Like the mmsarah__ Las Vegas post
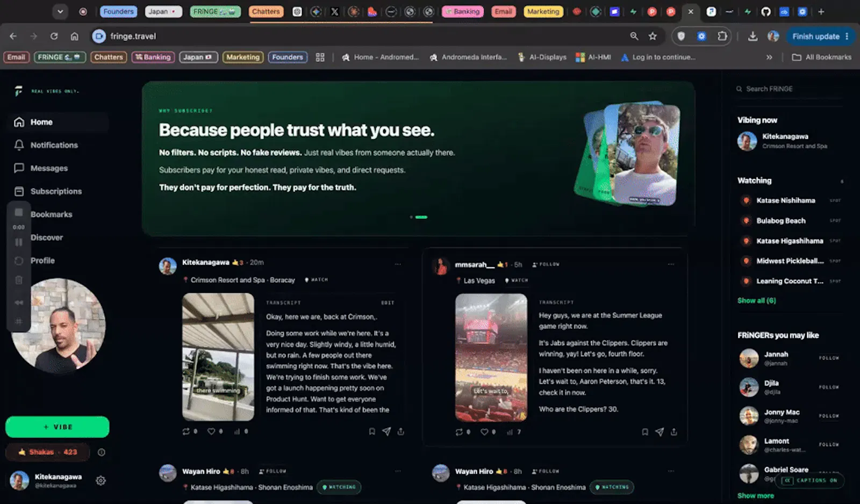 coord(484,432)
